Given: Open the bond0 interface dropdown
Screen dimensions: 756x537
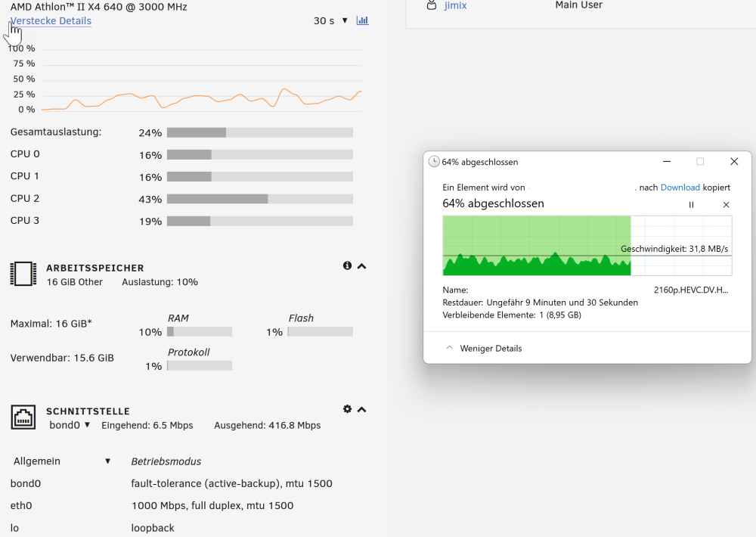Looking at the screenshot, I should pos(70,425).
